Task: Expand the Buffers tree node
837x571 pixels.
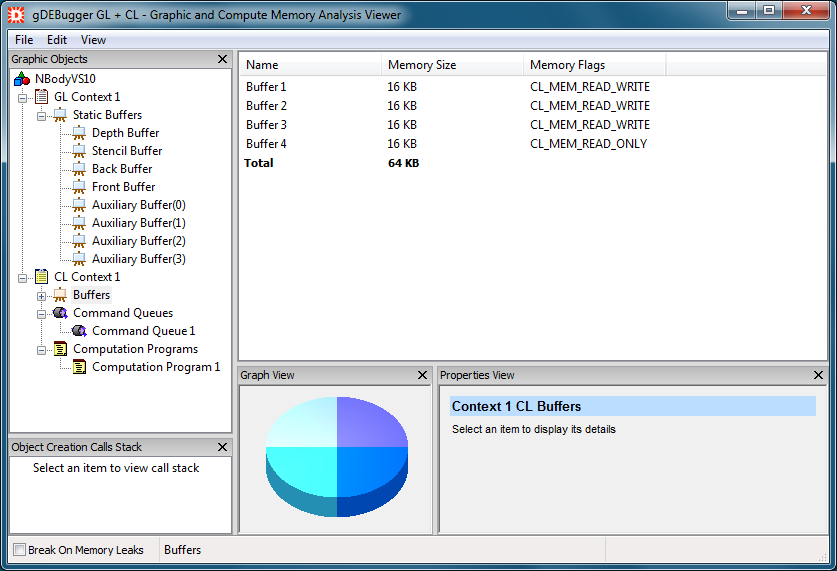Action: tap(41, 295)
